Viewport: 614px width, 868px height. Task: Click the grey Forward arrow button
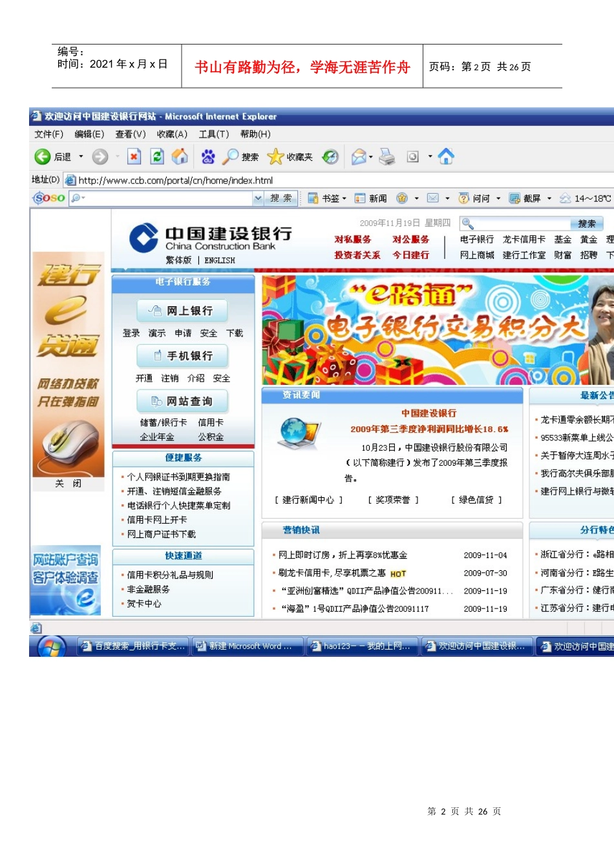coord(100,156)
